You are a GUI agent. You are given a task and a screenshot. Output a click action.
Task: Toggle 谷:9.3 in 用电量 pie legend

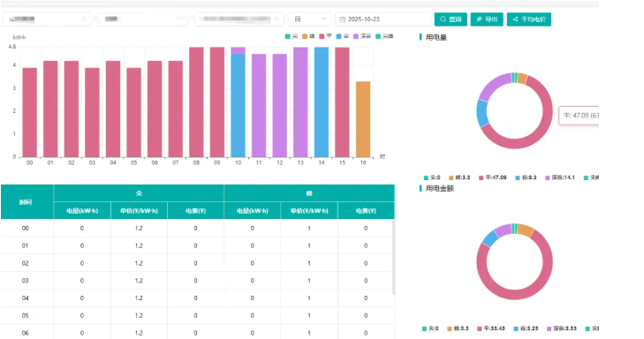click(x=526, y=177)
